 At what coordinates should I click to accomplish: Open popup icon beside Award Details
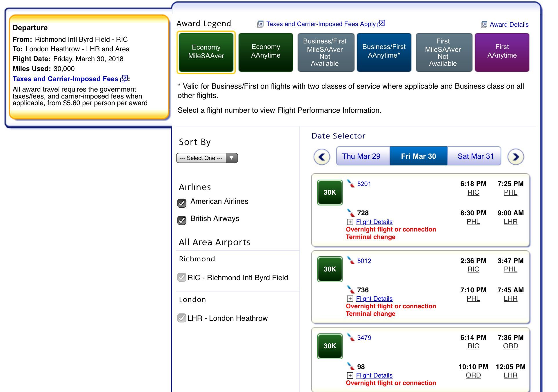pos(484,25)
